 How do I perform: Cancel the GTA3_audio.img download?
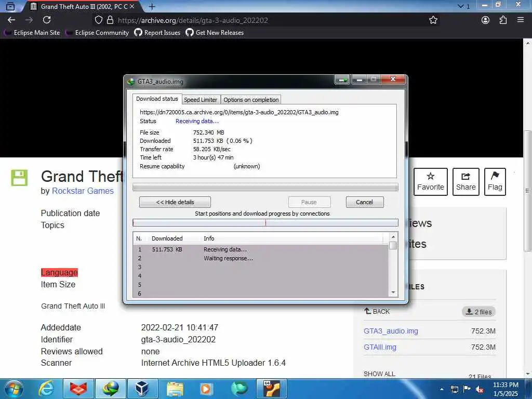point(365,202)
